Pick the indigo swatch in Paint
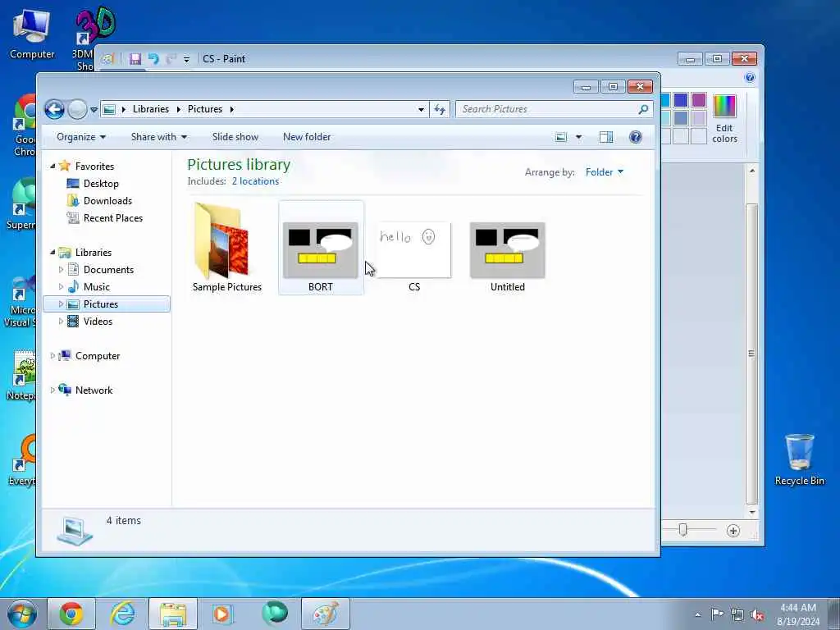840x630 pixels. (681, 99)
